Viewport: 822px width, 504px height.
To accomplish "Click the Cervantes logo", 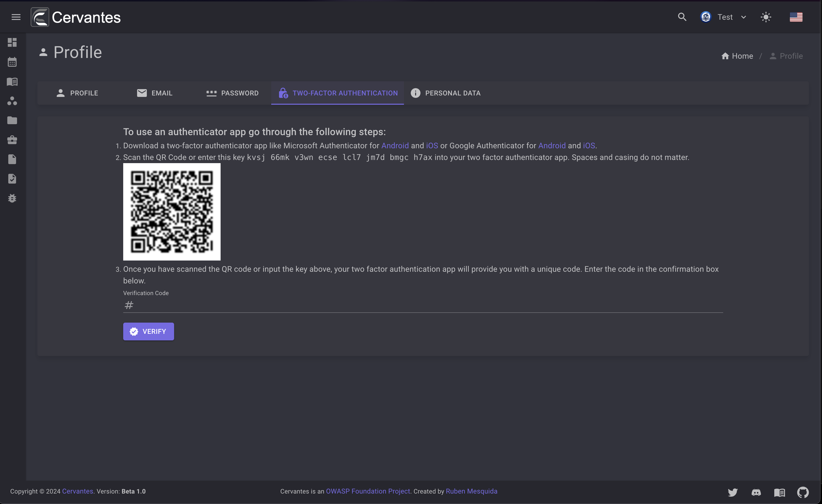I will pos(76,17).
